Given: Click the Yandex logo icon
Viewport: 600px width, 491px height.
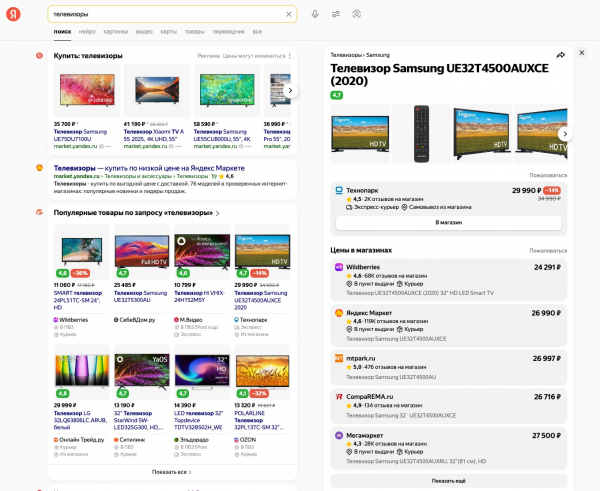Looking at the screenshot, I should [13, 14].
